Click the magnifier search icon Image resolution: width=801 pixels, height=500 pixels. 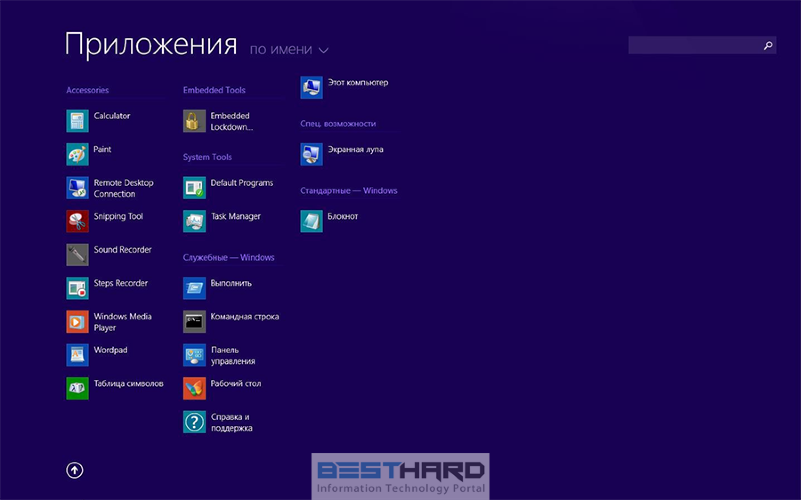click(767, 45)
